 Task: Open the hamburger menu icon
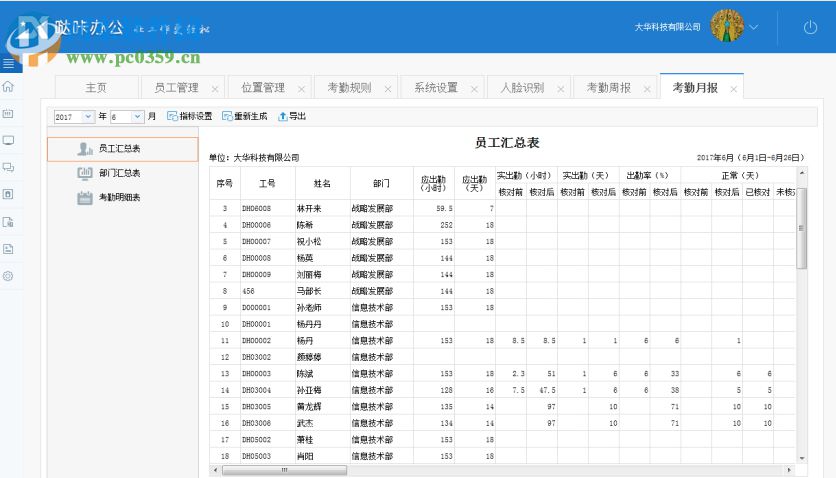coord(9,64)
